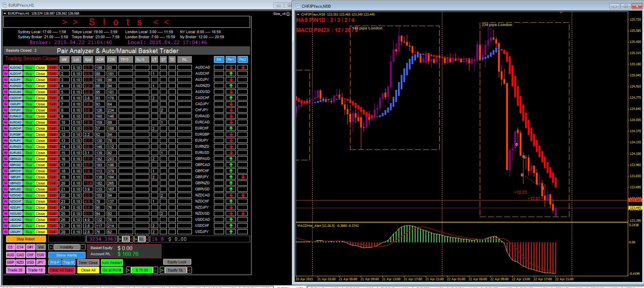Click the SL button between the arrows

[x=142, y=239]
